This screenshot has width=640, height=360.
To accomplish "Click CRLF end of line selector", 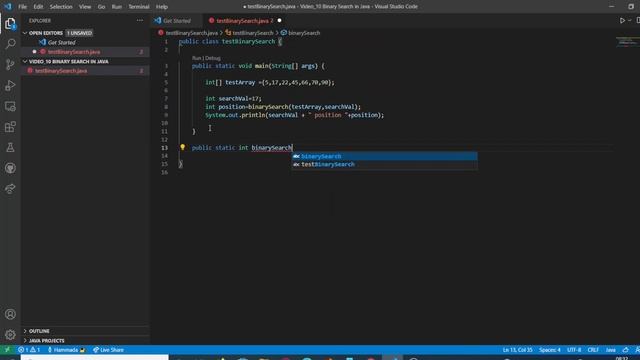I will 593,350.
